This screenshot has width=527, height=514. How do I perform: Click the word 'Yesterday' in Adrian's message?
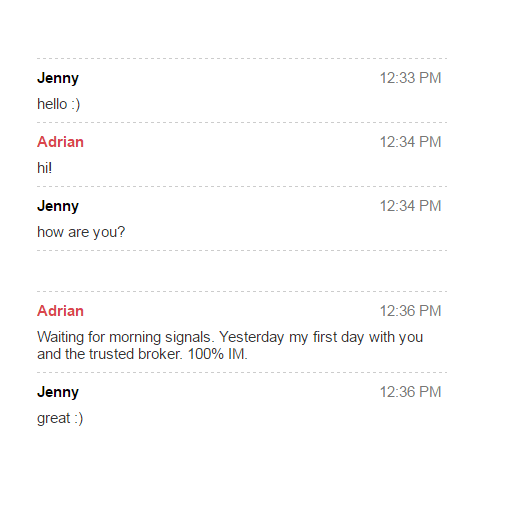[x=252, y=337]
